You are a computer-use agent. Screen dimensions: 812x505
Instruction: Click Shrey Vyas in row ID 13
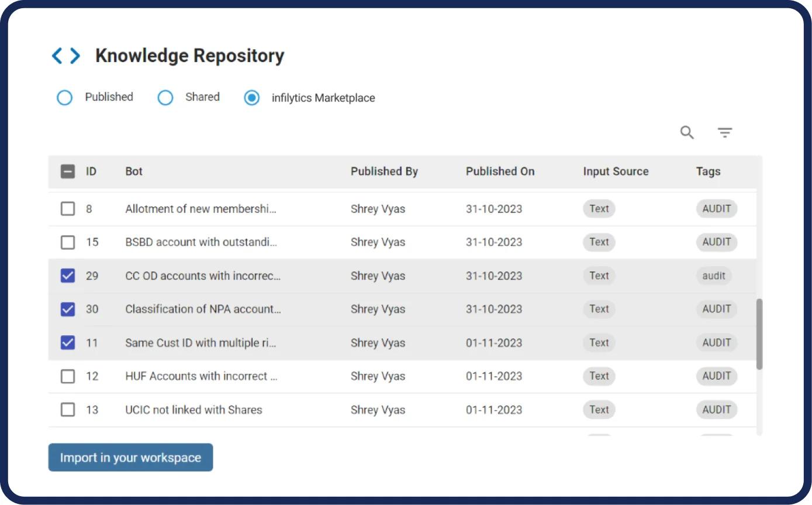[378, 410]
